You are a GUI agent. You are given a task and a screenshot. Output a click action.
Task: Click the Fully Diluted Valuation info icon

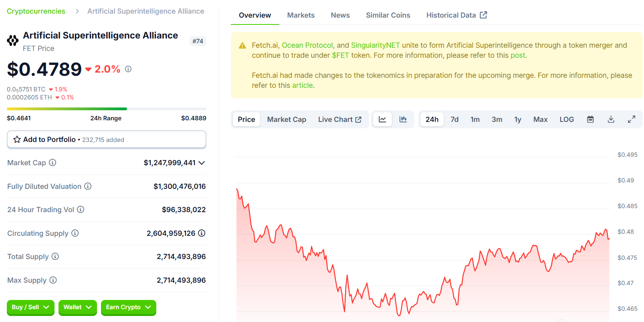[88, 186]
